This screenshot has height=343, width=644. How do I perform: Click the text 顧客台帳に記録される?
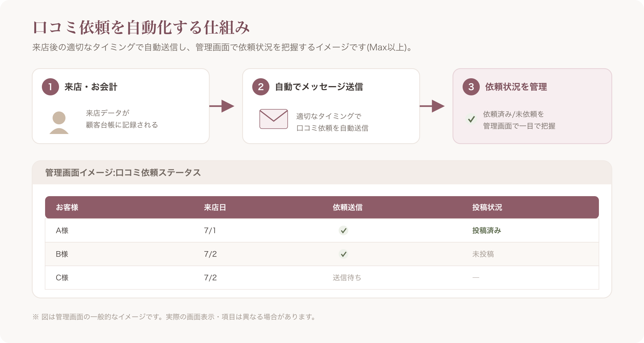(122, 125)
